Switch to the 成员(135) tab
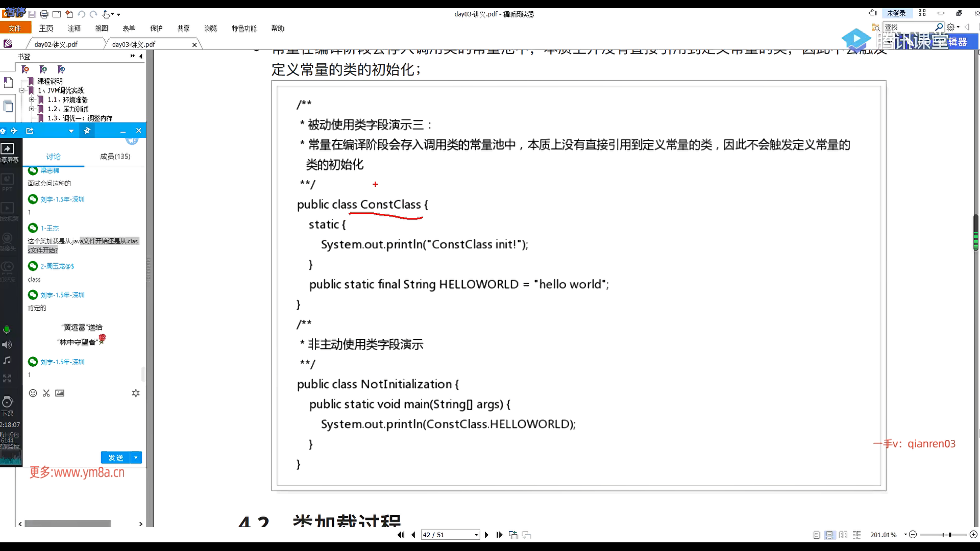The image size is (980, 551). [115, 156]
